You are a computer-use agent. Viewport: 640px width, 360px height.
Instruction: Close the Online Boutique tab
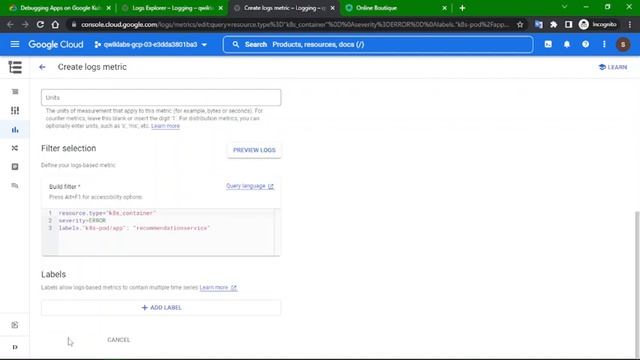pos(444,8)
